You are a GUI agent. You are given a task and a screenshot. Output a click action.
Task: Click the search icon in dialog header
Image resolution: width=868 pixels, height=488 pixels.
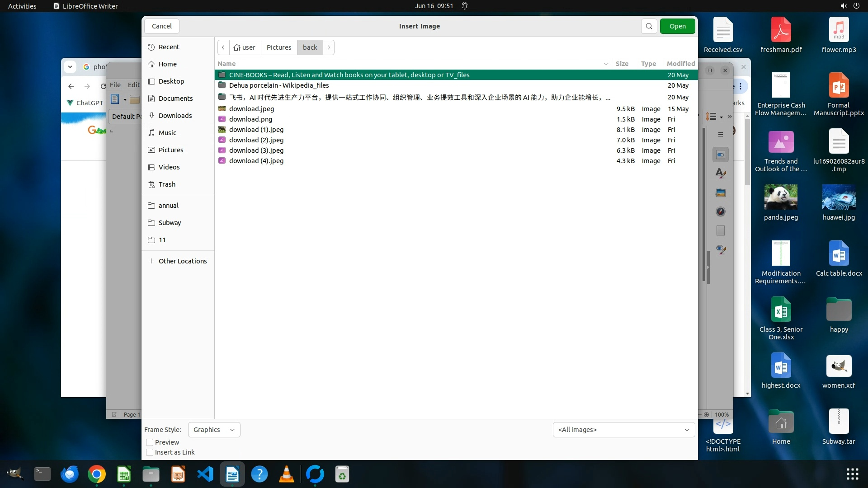tap(649, 26)
